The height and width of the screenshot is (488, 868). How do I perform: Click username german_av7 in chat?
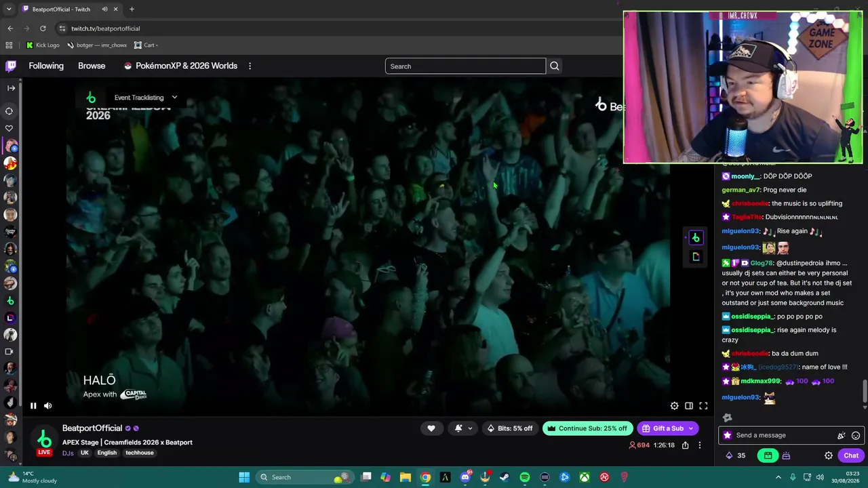741,190
